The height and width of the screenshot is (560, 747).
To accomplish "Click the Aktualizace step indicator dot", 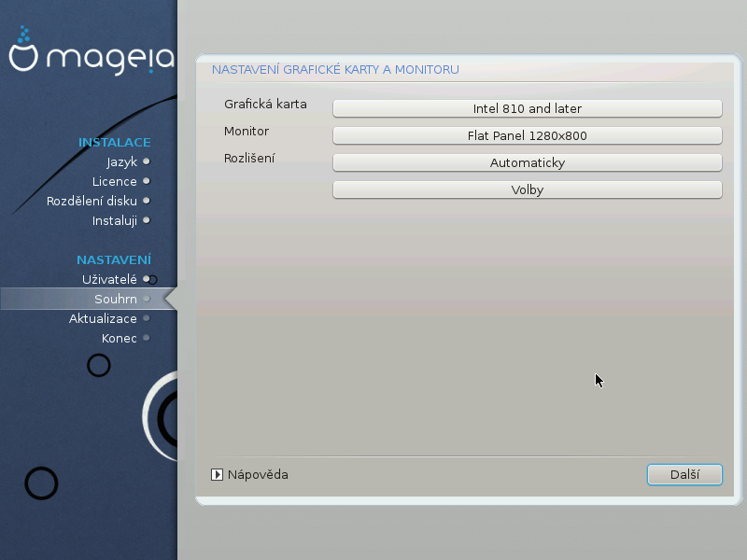I will (146, 318).
